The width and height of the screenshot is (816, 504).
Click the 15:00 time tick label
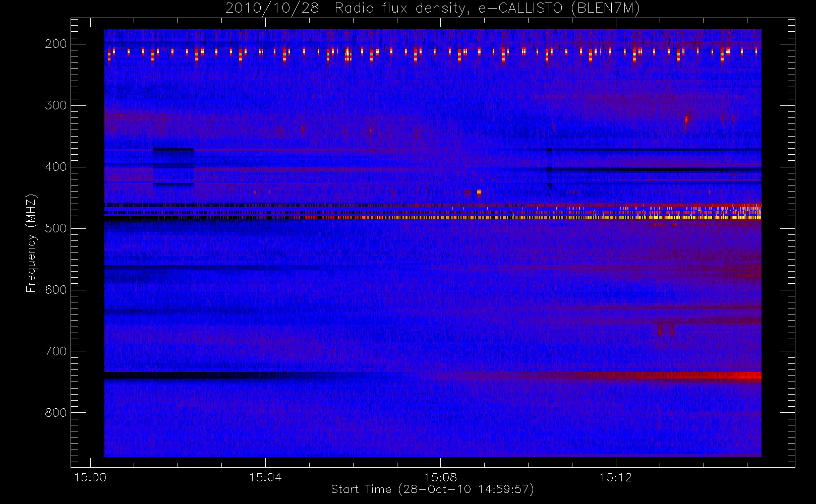[90, 477]
